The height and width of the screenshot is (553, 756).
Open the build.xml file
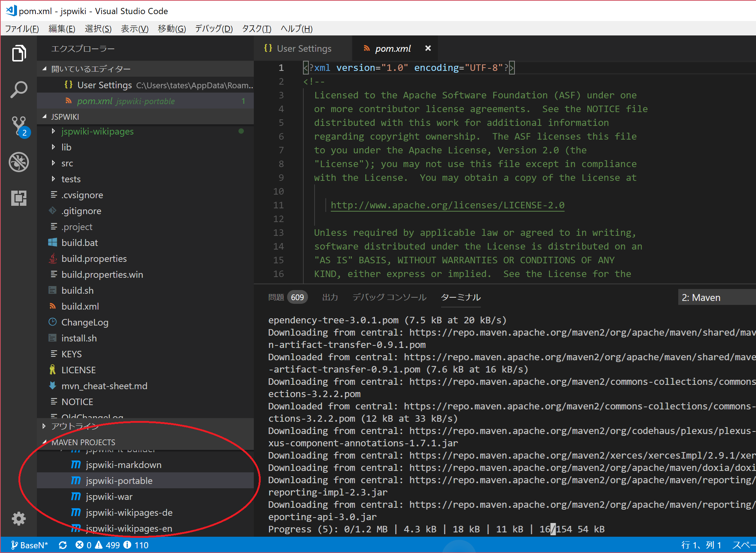click(x=145, y=306)
